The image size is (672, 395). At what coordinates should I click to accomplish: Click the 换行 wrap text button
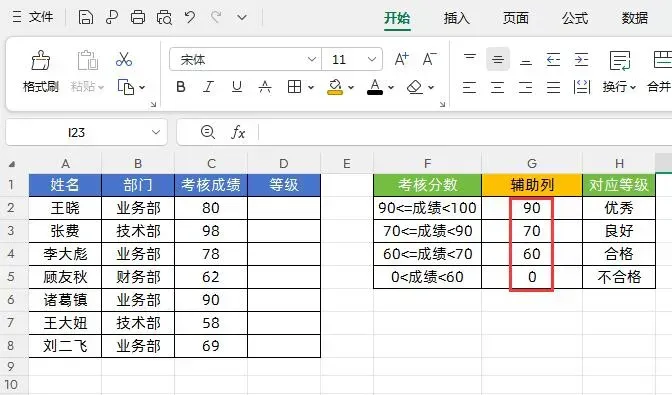pyautogui.click(x=619, y=72)
